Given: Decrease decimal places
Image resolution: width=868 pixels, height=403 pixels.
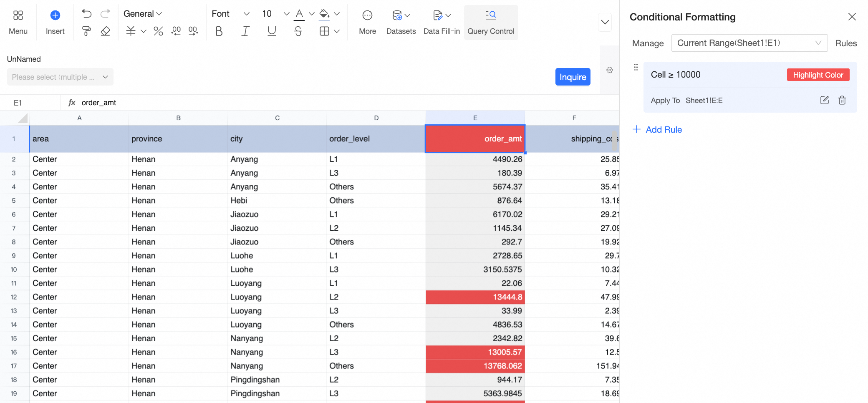Looking at the screenshot, I should pyautogui.click(x=176, y=31).
